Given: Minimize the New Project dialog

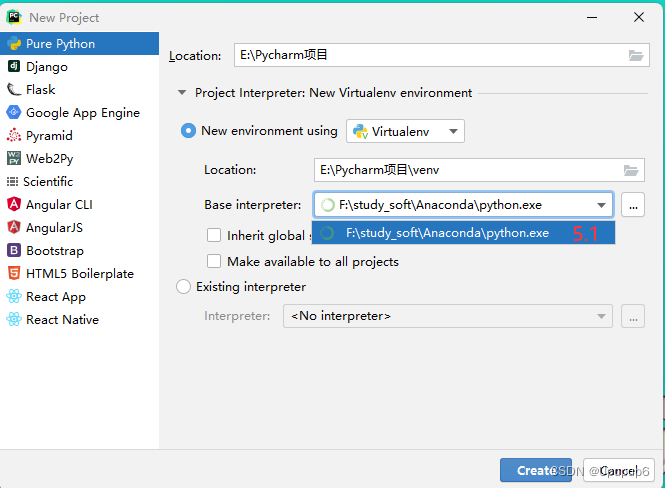Looking at the screenshot, I should pos(592,17).
